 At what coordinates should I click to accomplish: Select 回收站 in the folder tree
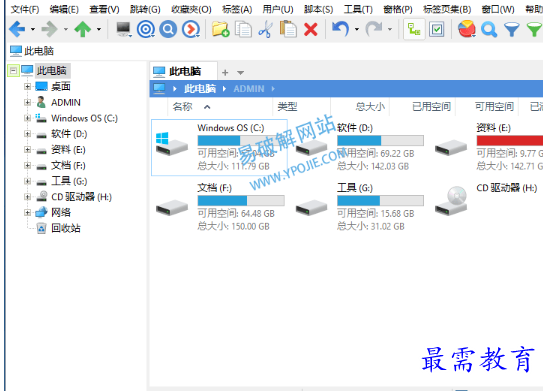pos(66,228)
